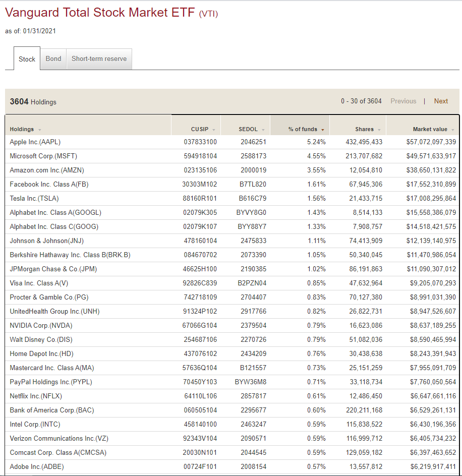The height and width of the screenshot is (476, 462).
Task: Open the Short-term reserve tab
Action: point(99,58)
